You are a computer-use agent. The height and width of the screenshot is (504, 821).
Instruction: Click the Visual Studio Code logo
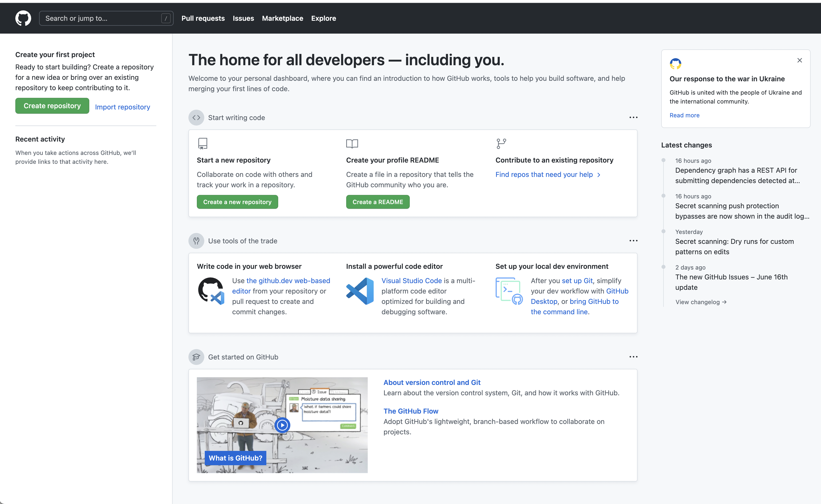tap(360, 291)
